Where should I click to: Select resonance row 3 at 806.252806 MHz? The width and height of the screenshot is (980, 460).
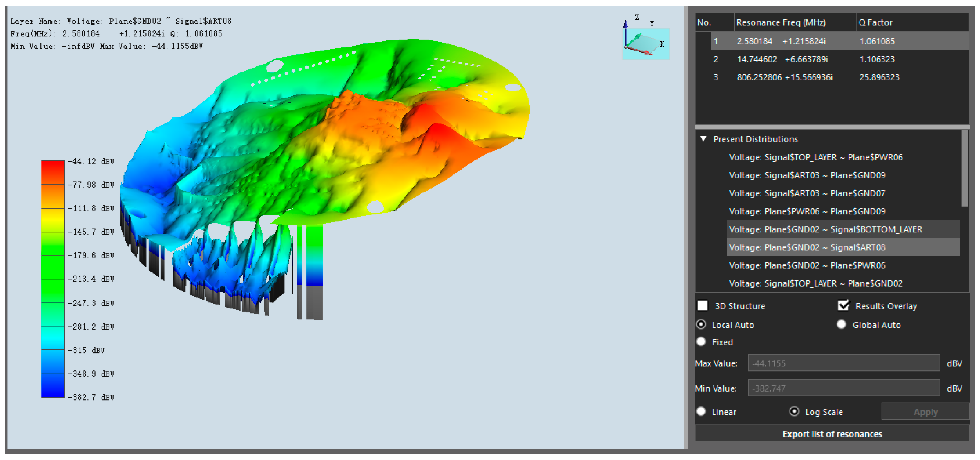(785, 77)
